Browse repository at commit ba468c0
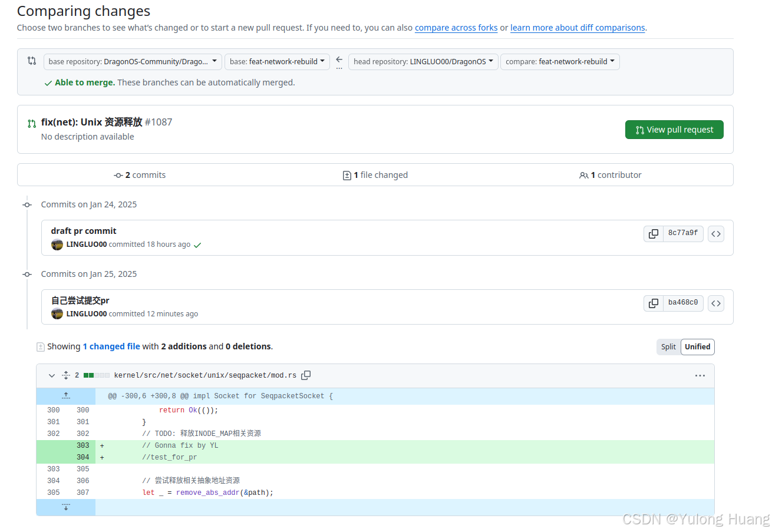Image resolution: width=772 pixels, height=532 pixels. tap(715, 303)
